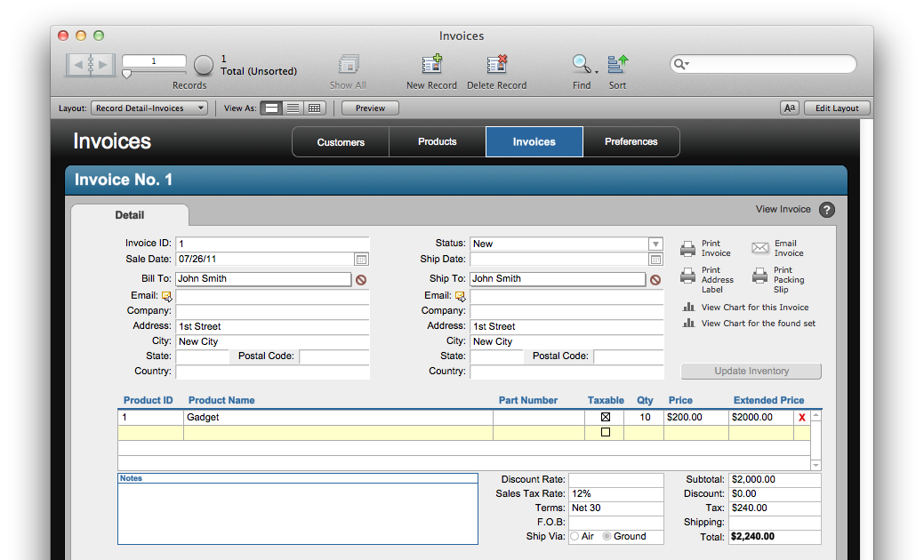Viewport: 924px width, 560px height.
Task: View Chart for the found set
Action: point(758,324)
